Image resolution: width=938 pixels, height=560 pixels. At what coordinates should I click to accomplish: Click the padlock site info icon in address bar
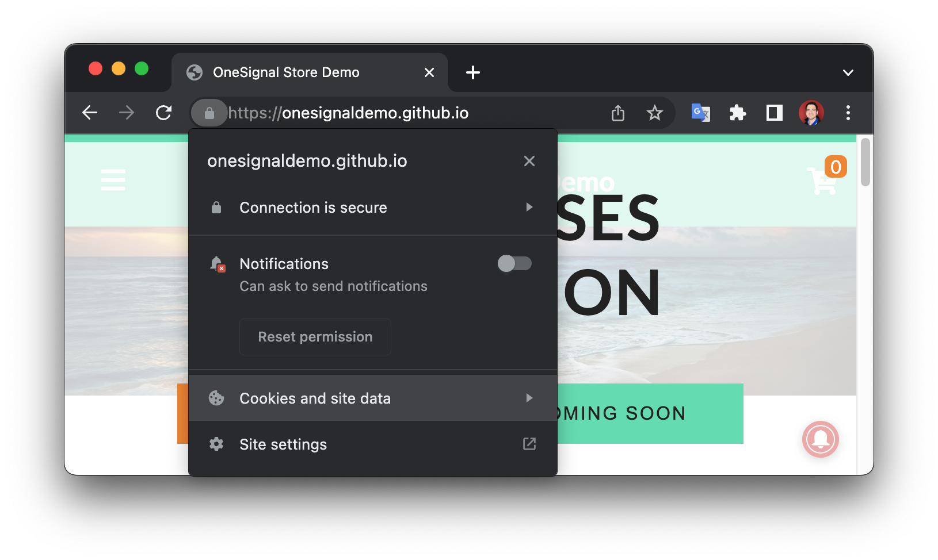[x=209, y=113]
